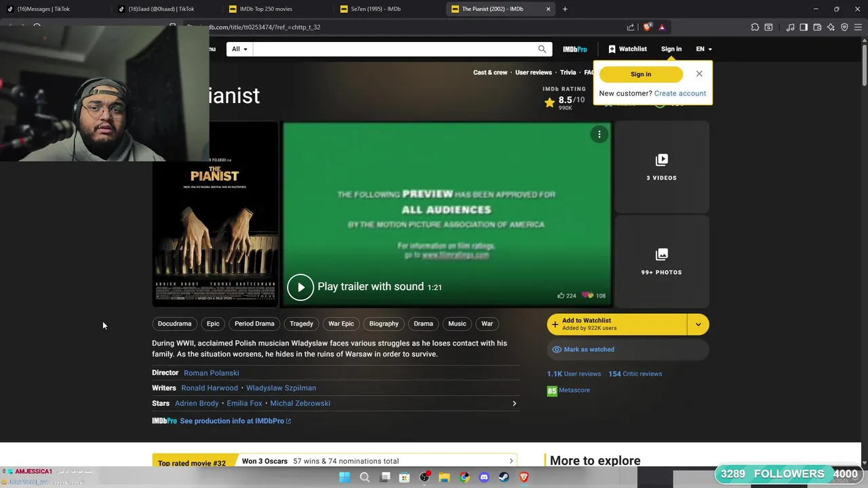This screenshot has width=868, height=488.
Task: Click the thumbs-up like icon with 224
Action: click(561, 296)
